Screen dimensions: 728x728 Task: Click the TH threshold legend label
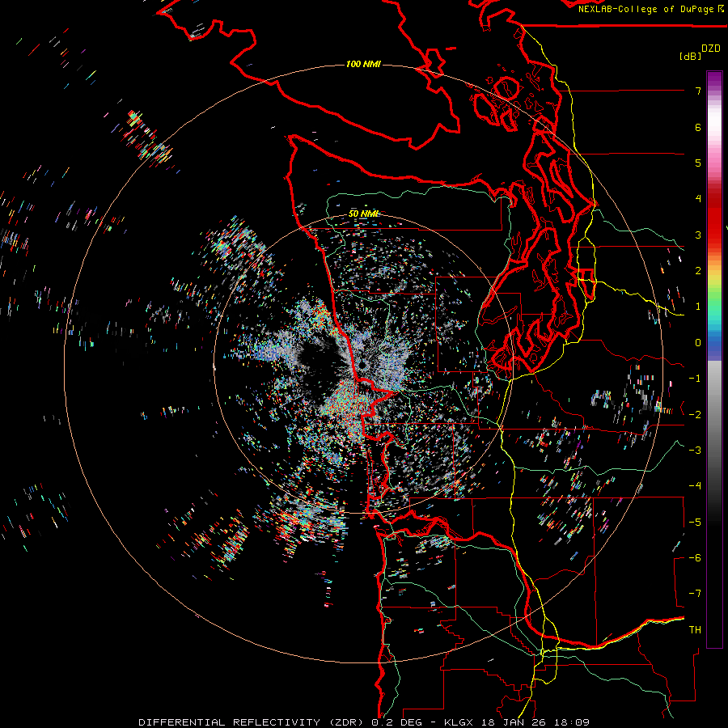[x=695, y=630]
